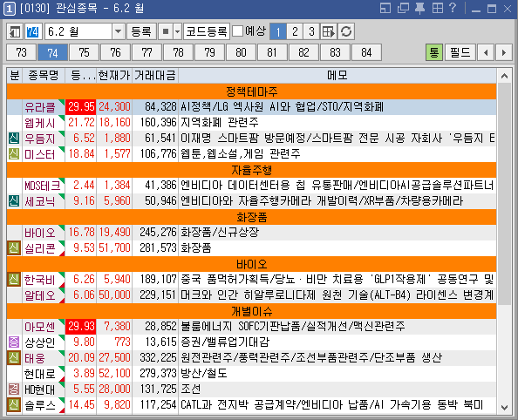Switch to group tab 73

[21, 52]
